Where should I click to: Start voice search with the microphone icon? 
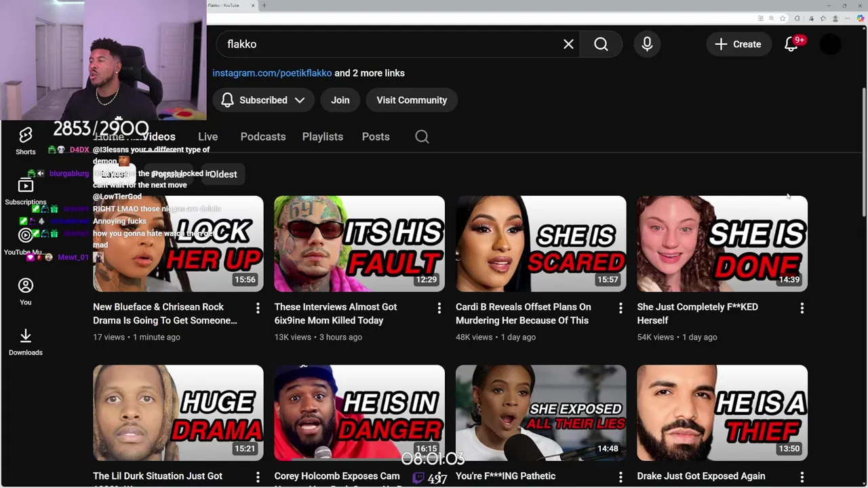(647, 44)
